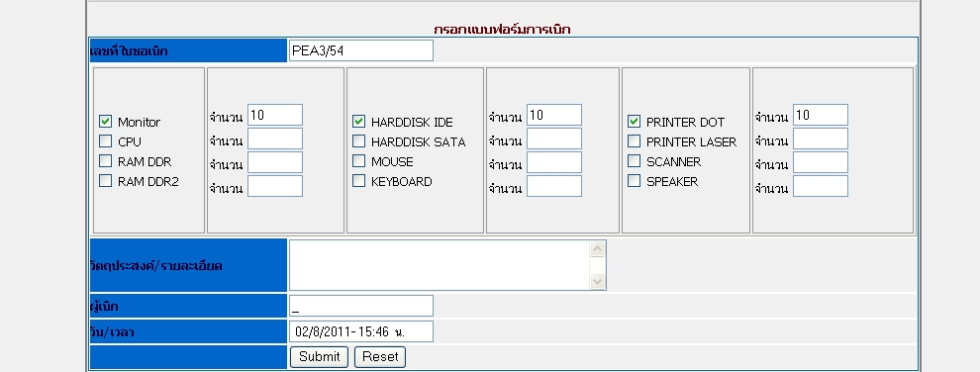The image size is (980, 372).
Task: Enable the PRINTER LASER checkbox
Action: (x=634, y=141)
